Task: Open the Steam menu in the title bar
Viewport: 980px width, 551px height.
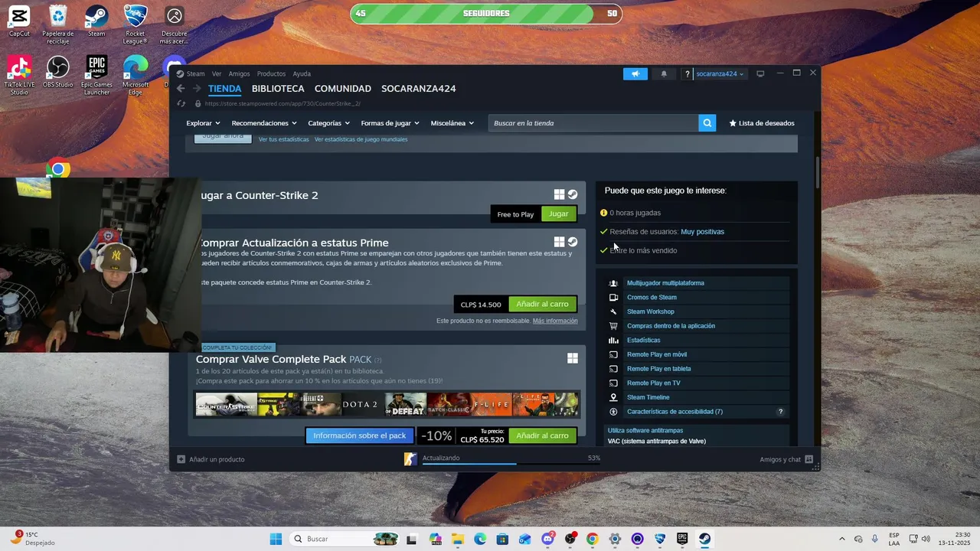Action: [195, 73]
